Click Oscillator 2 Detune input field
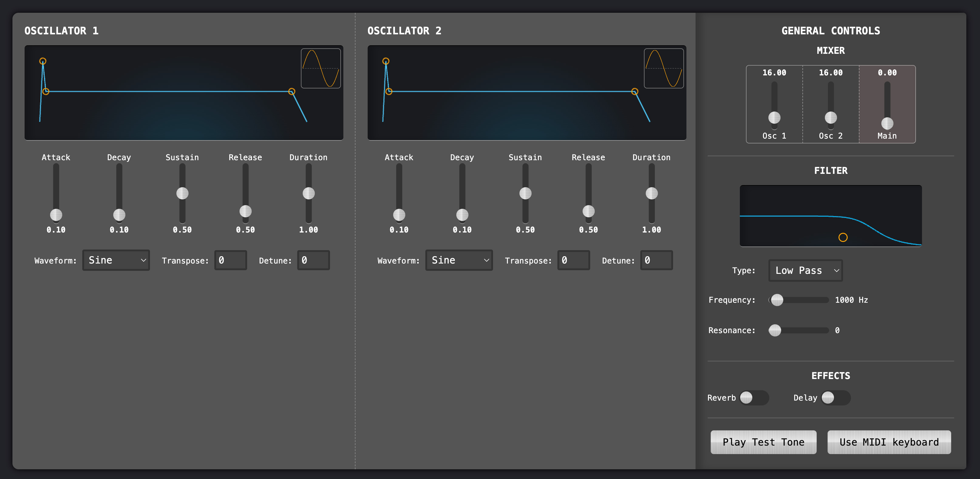This screenshot has width=980, height=479. (x=656, y=260)
